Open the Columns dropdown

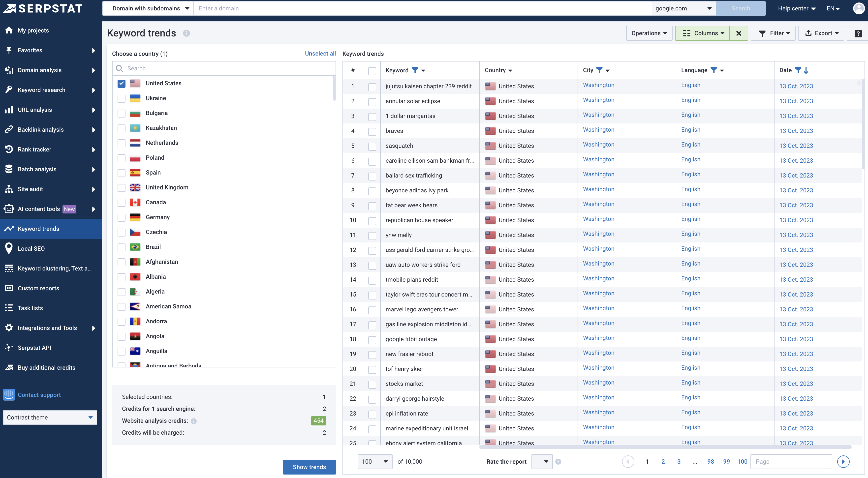(703, 33)
